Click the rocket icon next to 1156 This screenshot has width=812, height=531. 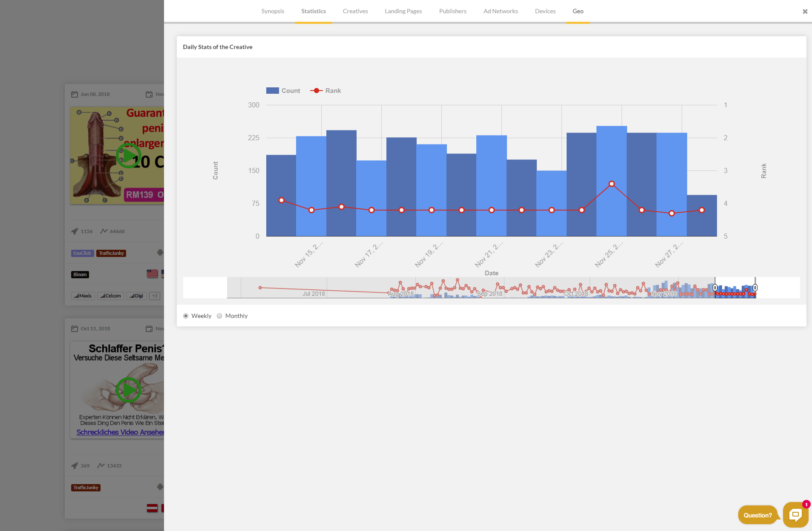click(75, 231)
